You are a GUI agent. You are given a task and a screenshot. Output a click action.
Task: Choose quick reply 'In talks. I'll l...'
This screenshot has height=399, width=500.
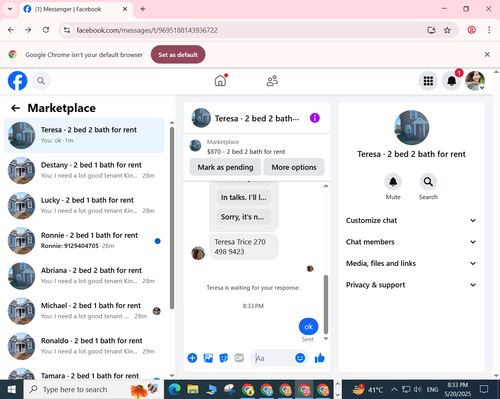[243, 197]
